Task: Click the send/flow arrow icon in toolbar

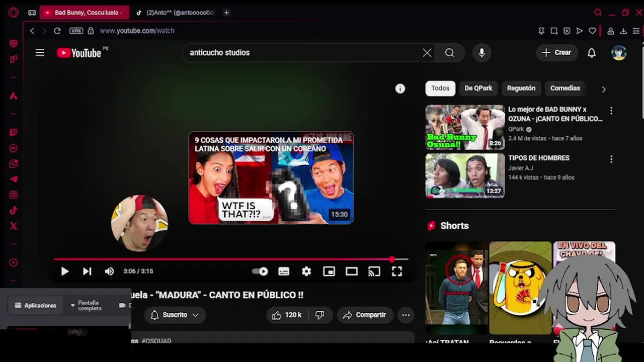Action: [580, 31]
